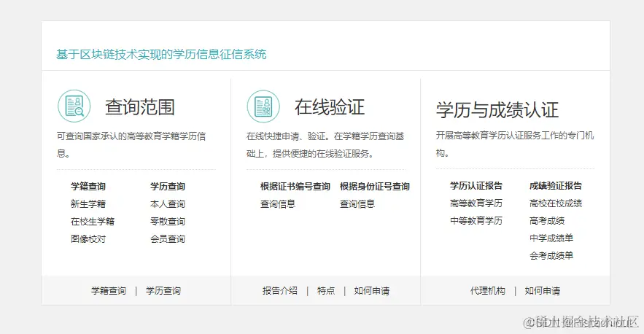This screenshot has width=644, height=334.
Task: Open 会考成绩单 link
Action: pos(551,255)
